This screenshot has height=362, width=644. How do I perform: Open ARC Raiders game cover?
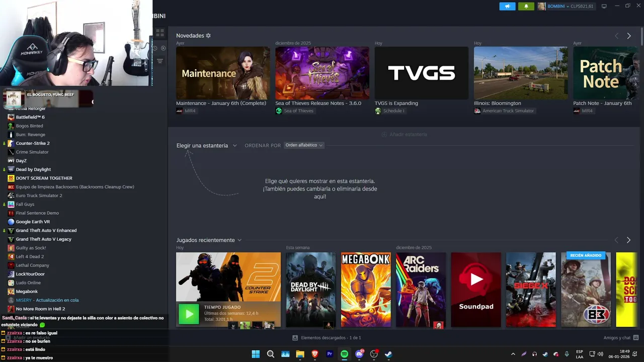tap(421, 290)
